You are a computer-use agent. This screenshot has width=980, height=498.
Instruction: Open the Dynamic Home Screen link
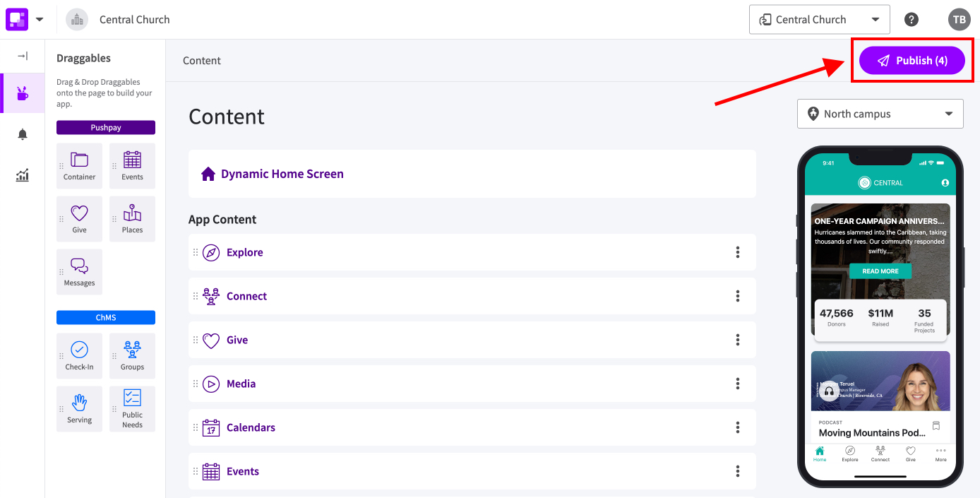coord(282,174)
